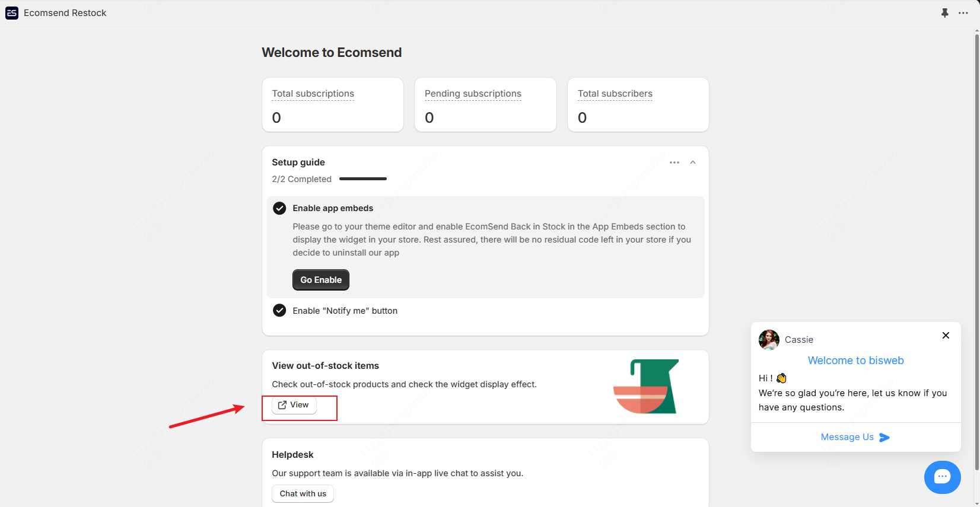Open the Setup guide three-dots options
Image resolution: width=980 pixels, height=507 pixels.
coord(674,162)
